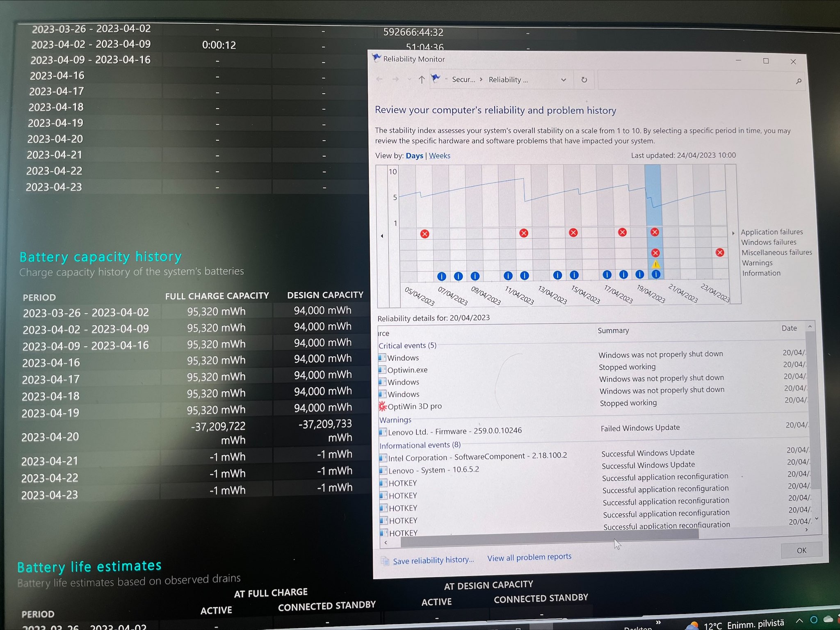Viewport: 840px width, 630px height.
Task: Click the red OptiWin 3D pro icon
Action: (x=382, y=406)
